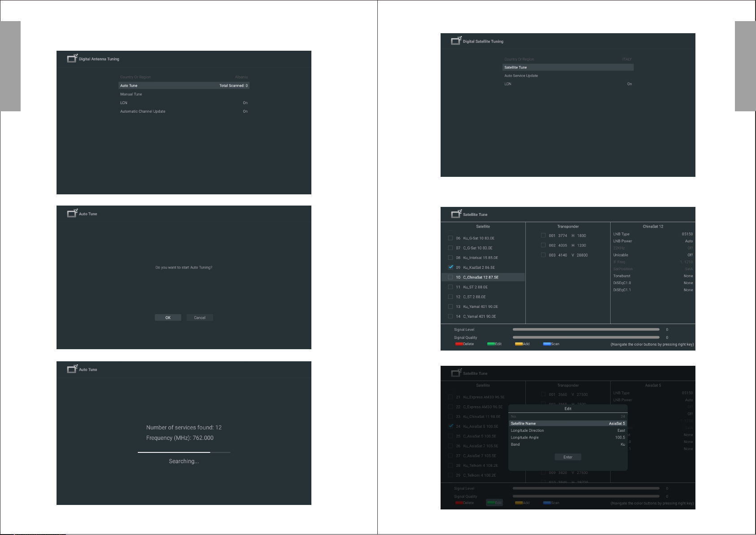Image resolution: width=756 pixels, height=535 pixels.
Task: Click the TV icon beside Digital Satellite Tuning title
Action: coord(456,41)
